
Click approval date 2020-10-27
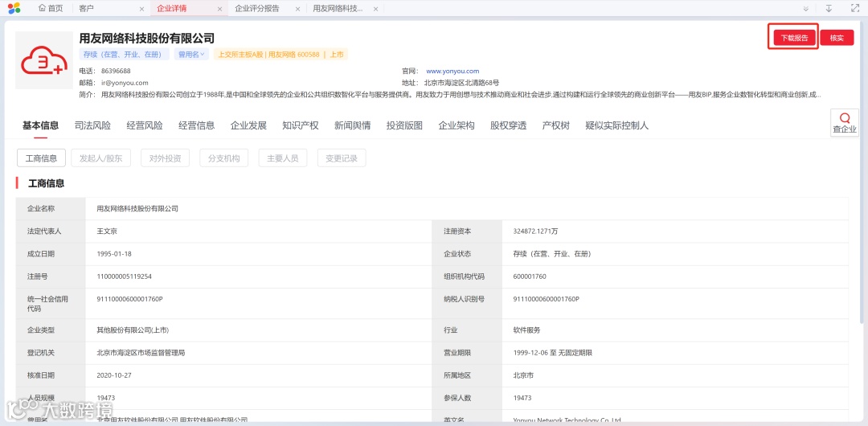[x=114, y=375]
